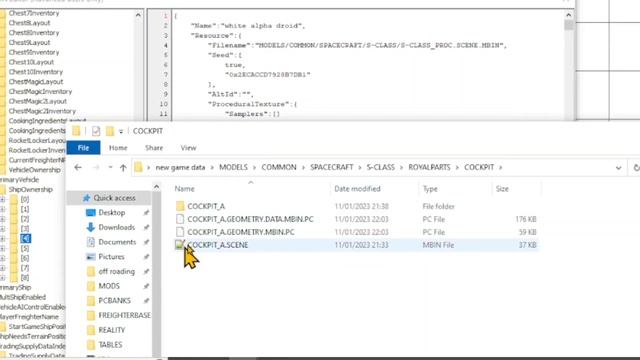Click the Forward navigation arrow
The height and width of the screenshot is (360, 640).
96,167
